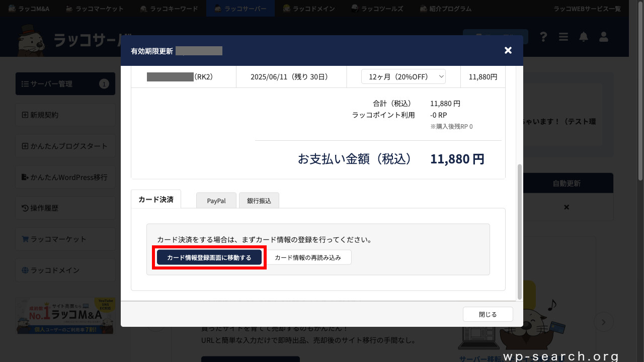644x362 pixels.
Task: Open the hamburger menu icon in header
Action: (x=563, y=37)
